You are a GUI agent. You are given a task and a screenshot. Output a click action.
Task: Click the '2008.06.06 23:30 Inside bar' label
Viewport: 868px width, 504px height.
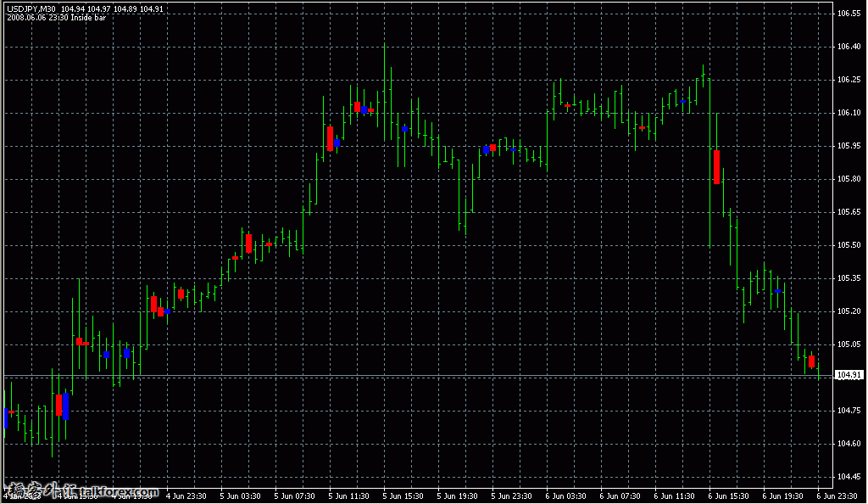click(57, 18)
